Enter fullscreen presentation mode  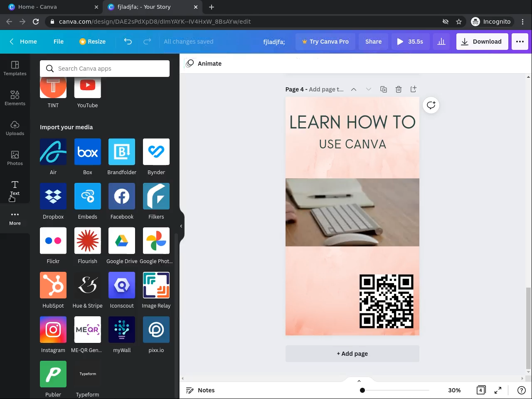(x=498, y=390)
